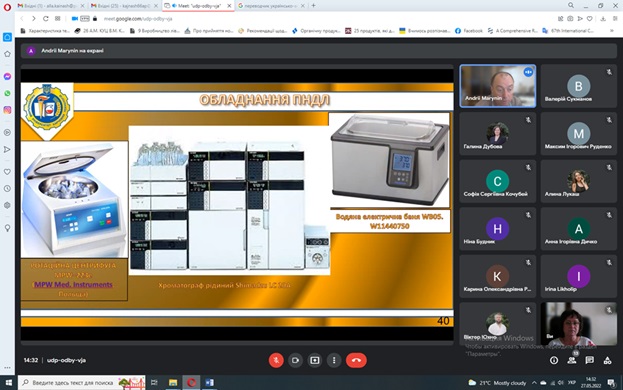
Task: Open Messenger in the Opera sidebar
Action: (7, 76)
